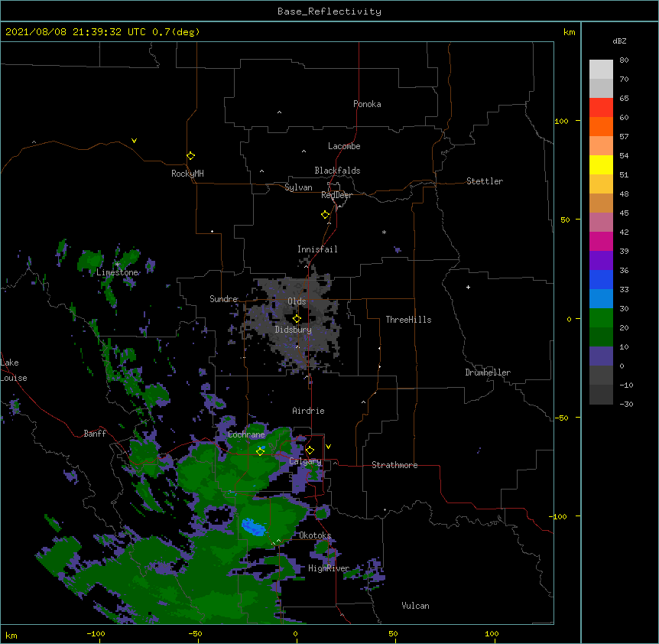Screen dimensions: 659x644
Task: Pick the magenta 42 dBZ legend swatch
Action: 601,241
